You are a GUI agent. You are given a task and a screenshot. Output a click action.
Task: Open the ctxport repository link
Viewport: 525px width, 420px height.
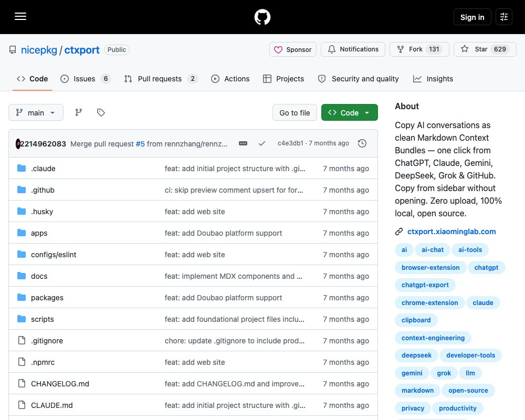(82, 50)
